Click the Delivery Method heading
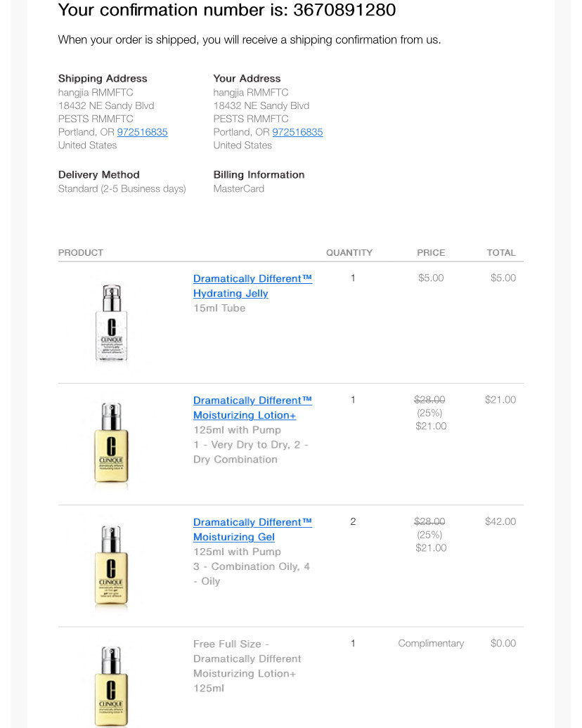Viewport: 582px width, 728px height. [x=99, y=175]
